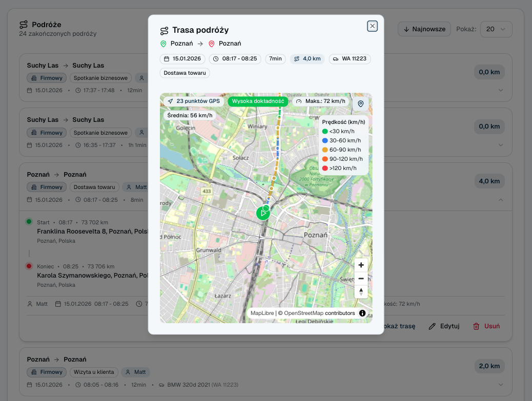Click the speedometer icon on "Maks.: 72 km/h" badge

299,101
